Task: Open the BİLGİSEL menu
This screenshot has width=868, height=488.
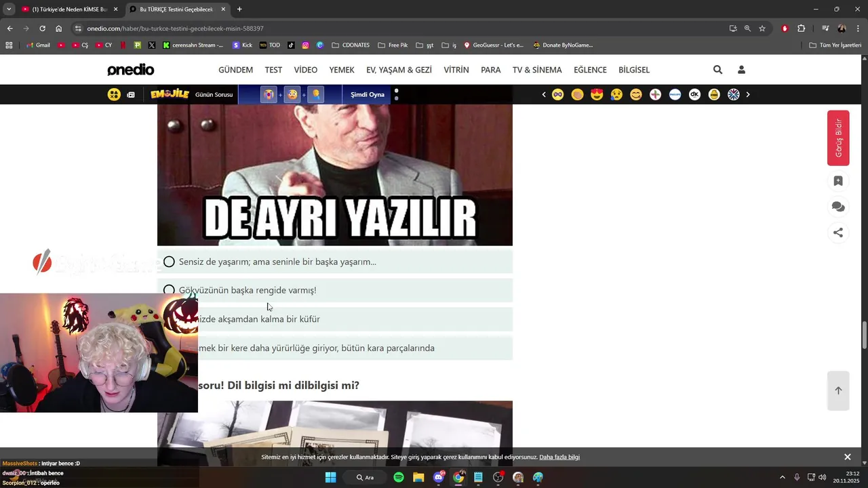Action: click(x=634, y=70)
